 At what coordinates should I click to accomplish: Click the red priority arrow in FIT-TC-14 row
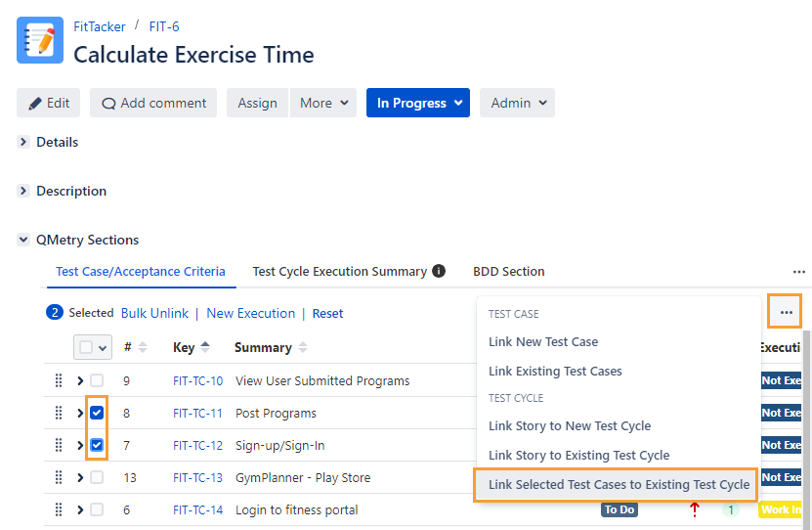pyautogui.click(x=695, y=509)
